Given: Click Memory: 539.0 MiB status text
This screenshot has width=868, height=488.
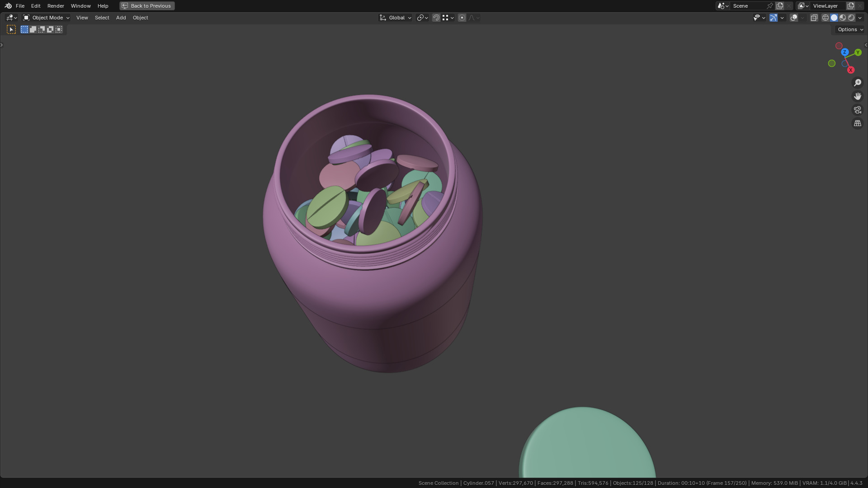Looking at the screenshot, I should tap(774, 483).
